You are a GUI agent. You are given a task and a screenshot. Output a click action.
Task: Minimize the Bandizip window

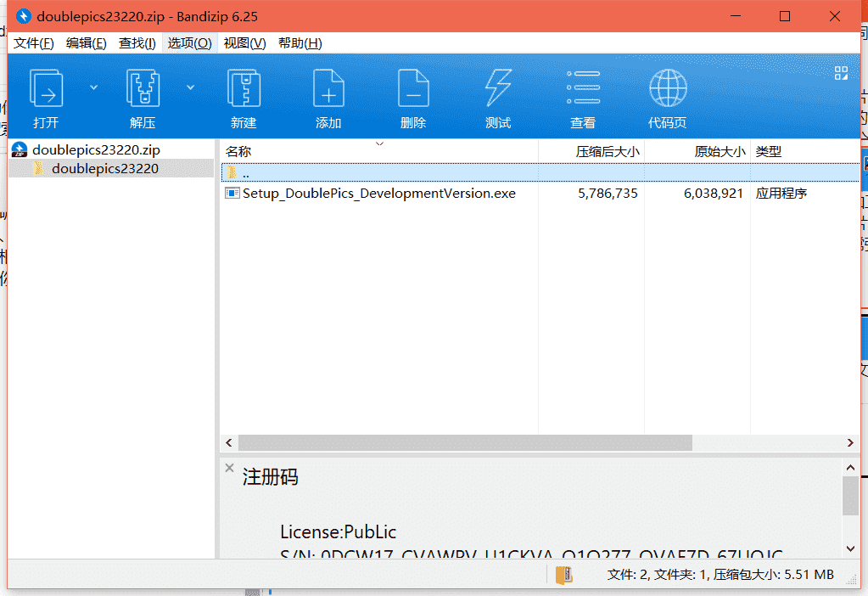coord(736,16)
